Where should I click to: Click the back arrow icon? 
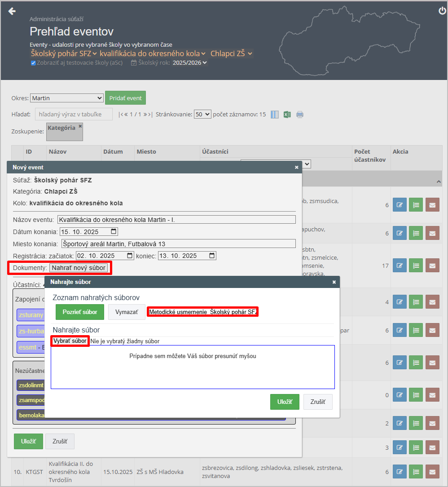[x=12, y=11]
